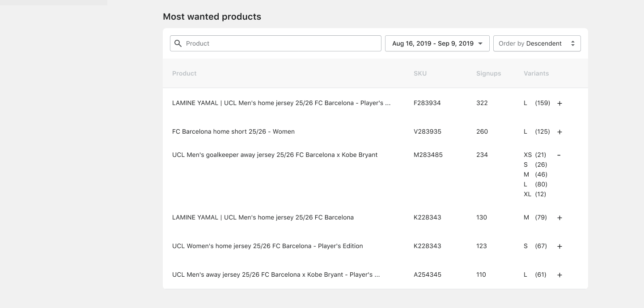Click variant XS (21)

click(535, 155)
